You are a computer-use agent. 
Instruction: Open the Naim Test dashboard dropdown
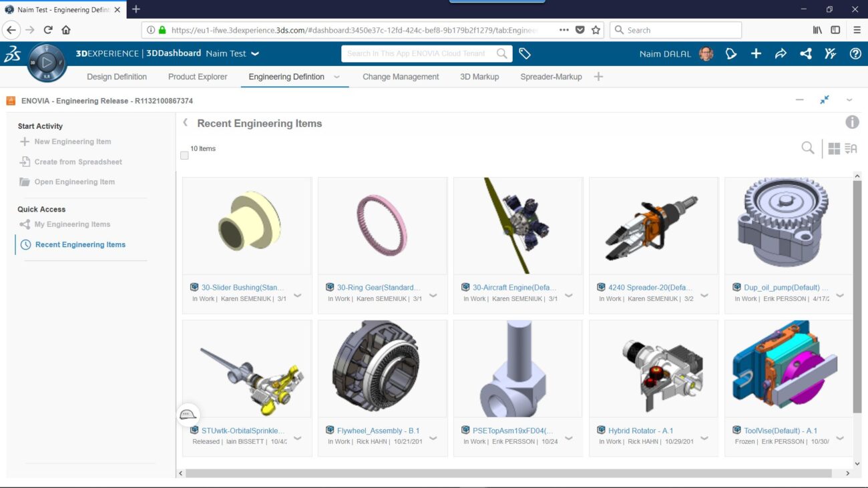255,54
